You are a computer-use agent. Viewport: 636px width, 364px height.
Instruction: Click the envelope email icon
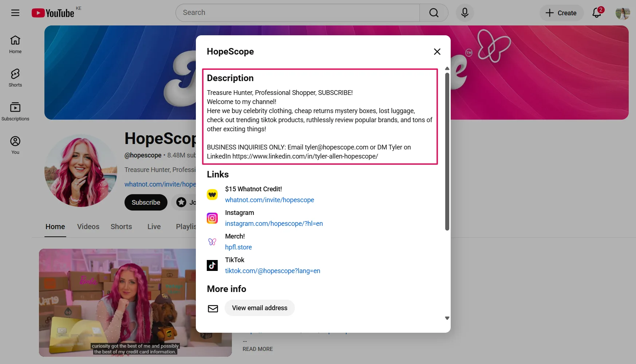[x=213, y=309]
